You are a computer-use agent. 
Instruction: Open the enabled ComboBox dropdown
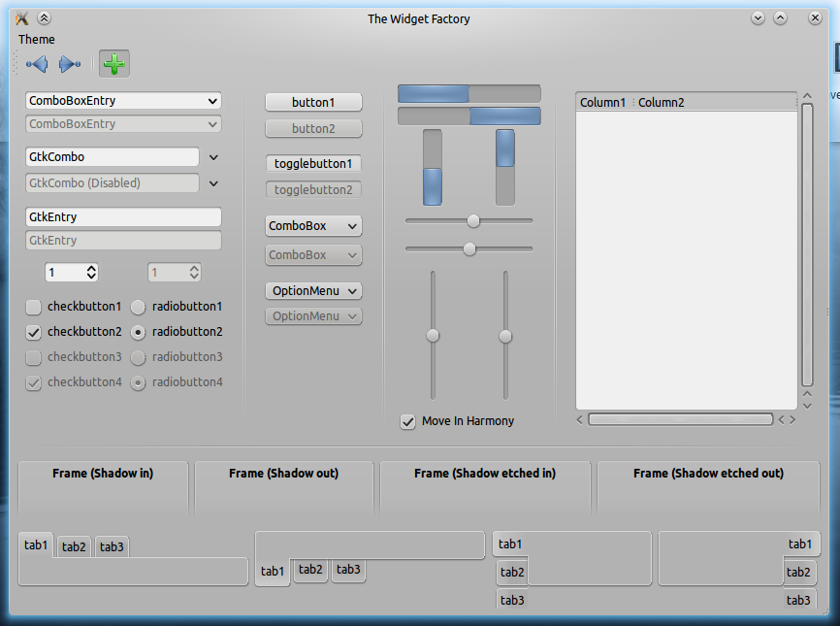pos(313,226)
